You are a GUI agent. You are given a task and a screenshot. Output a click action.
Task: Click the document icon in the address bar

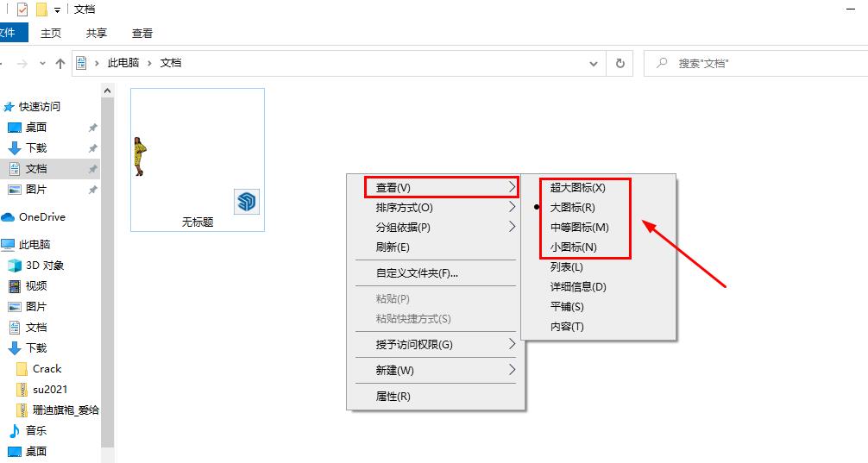click(81, 63)
